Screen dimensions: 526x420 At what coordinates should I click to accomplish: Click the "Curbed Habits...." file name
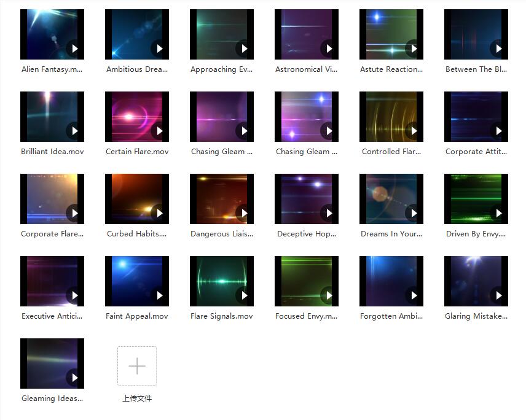point(137,233)
